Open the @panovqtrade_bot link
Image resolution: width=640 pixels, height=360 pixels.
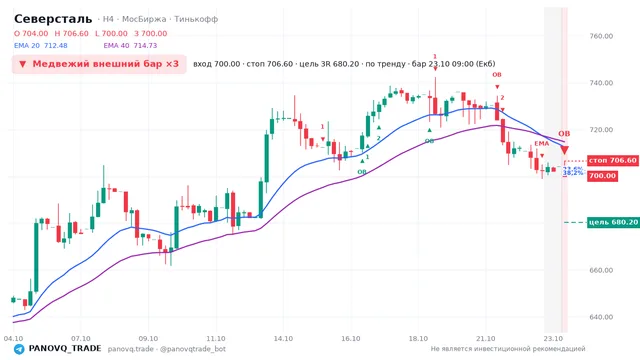click(193, 349)
